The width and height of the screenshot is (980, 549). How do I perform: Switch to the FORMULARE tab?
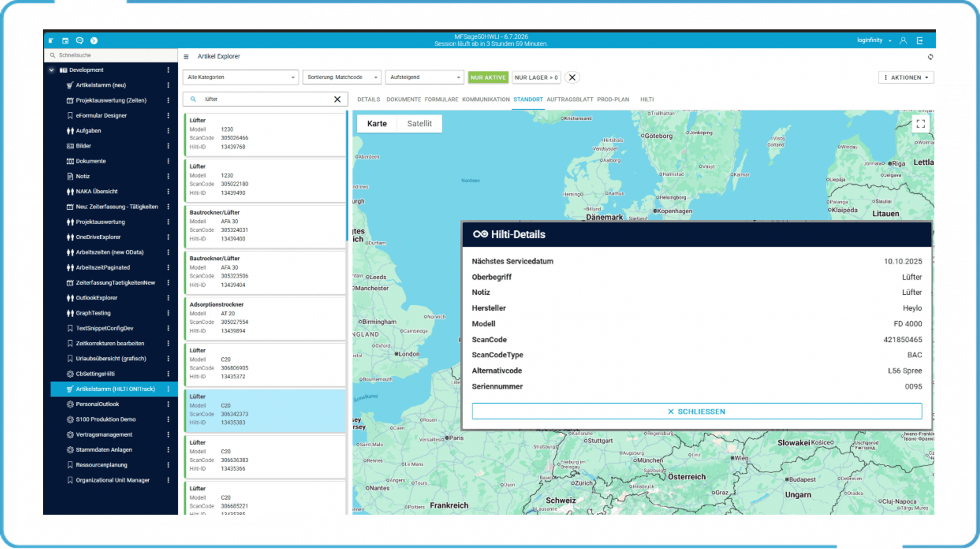(x=441, y=99)
